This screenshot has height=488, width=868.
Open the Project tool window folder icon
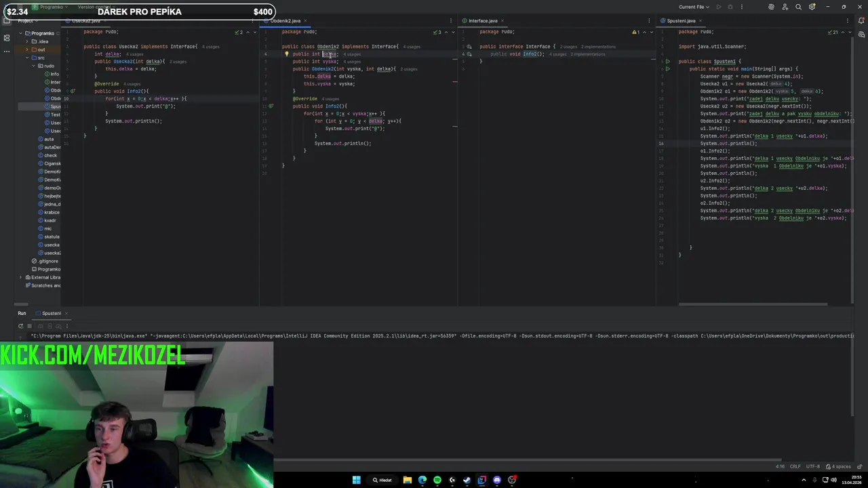pyautogui.click(x=7, y=21)
